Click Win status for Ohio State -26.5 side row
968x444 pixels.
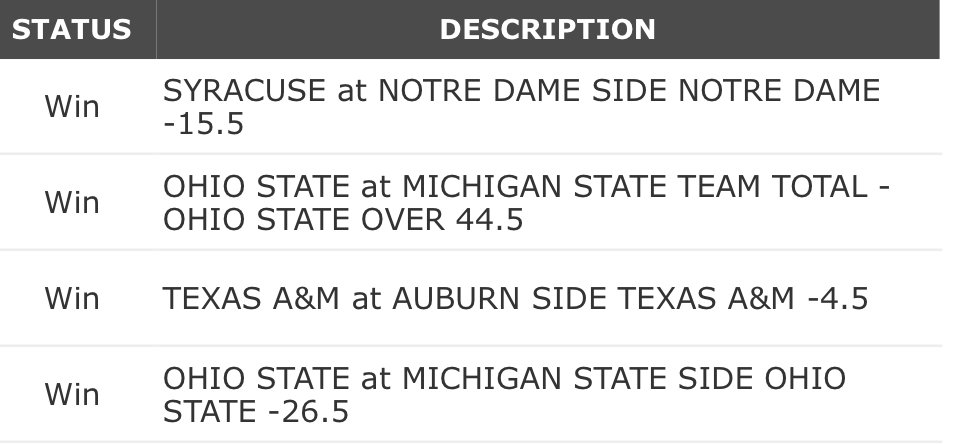[x=72, y=395]
